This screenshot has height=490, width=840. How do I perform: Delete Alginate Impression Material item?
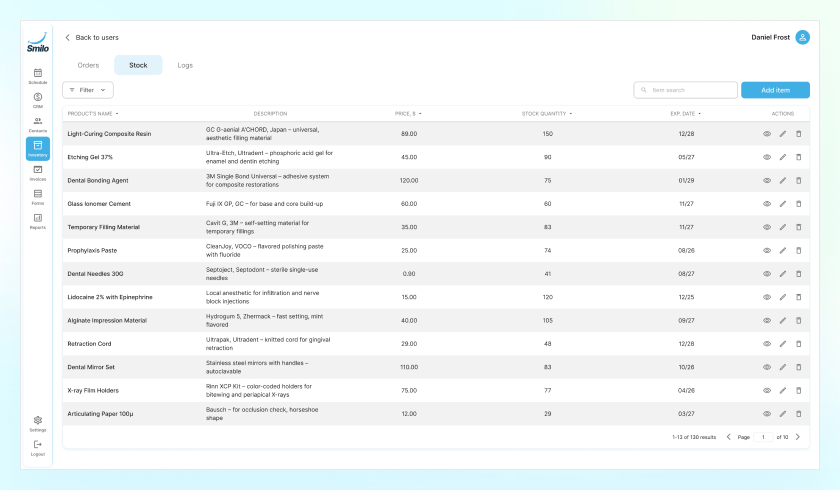(799, 320)
